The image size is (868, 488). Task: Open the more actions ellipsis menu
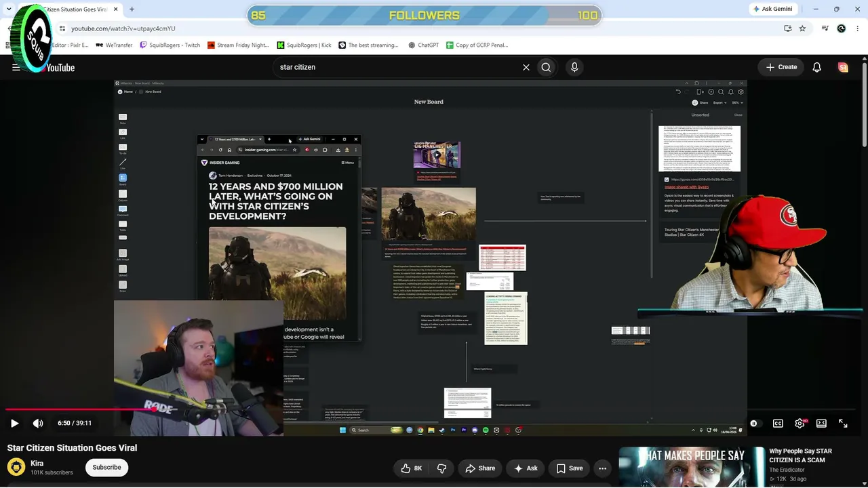tap(602, 468)
